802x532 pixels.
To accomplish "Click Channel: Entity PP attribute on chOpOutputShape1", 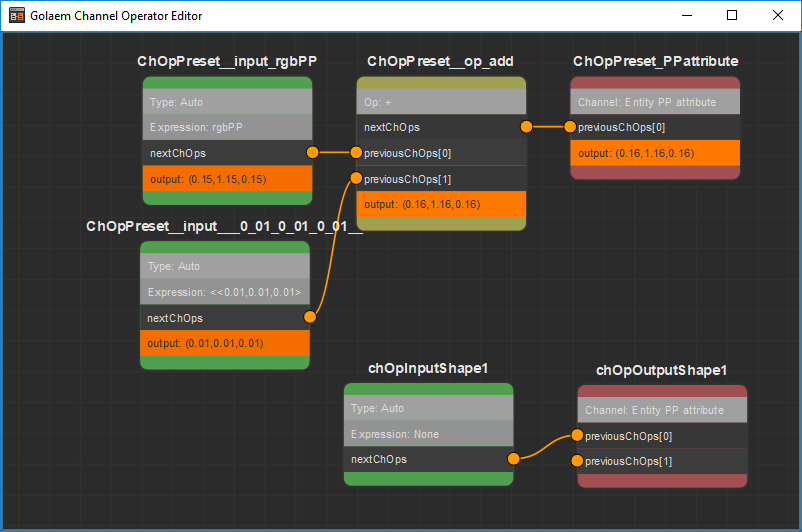I will coord(662,410).
